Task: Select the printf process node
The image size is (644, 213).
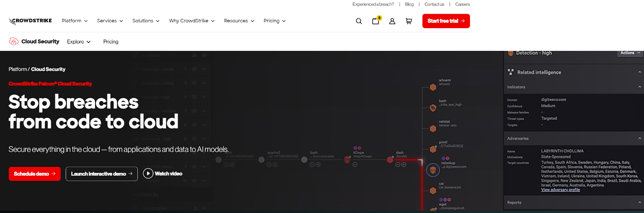Action: [433, 149]
